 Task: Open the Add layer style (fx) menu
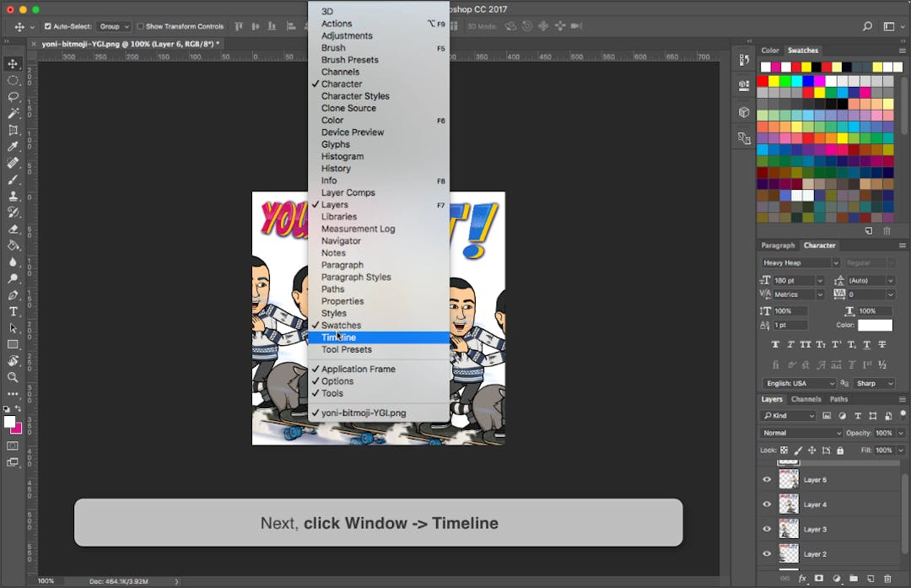(802, 578)
